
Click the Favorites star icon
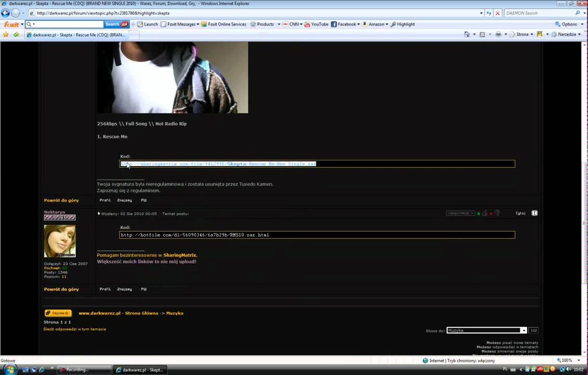coord(6,34)
